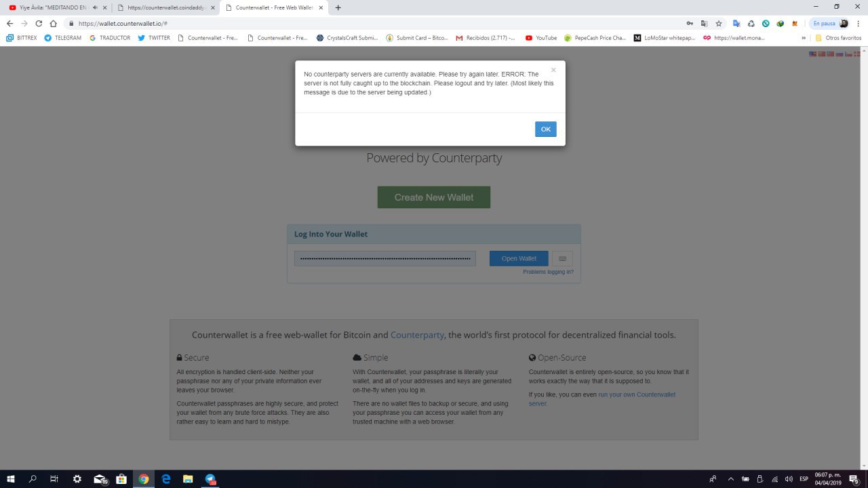868x488 pixels.
Task: Go back to the previous page
Action: (x=9, y=23)
